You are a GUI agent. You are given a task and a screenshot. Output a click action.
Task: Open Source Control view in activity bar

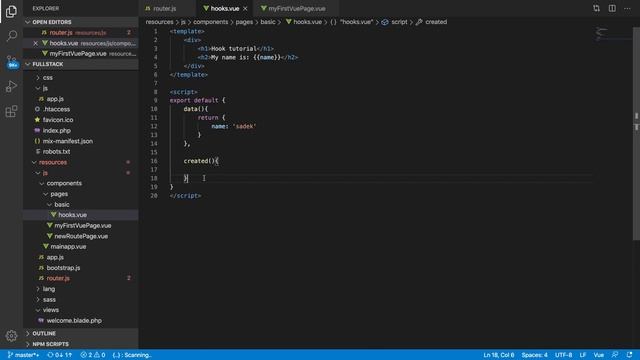pos(11,62)
